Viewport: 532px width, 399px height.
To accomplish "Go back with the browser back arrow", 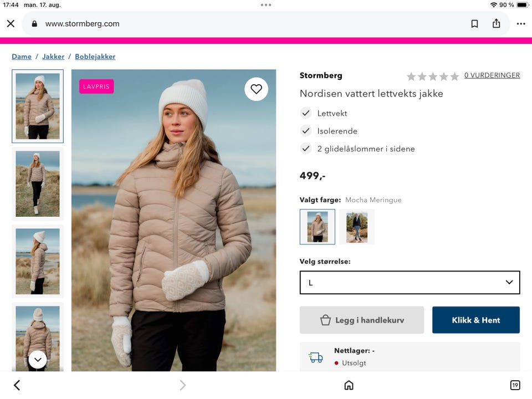I will [17, 385].
